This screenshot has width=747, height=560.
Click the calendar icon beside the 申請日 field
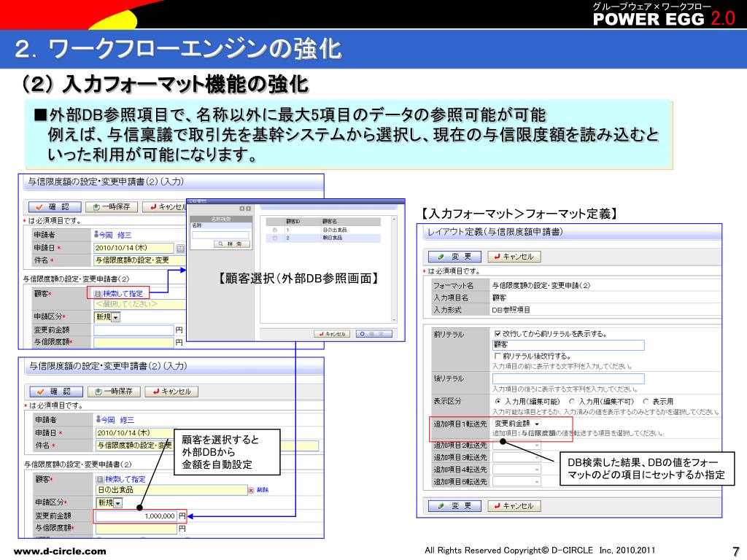pos(180,248)
